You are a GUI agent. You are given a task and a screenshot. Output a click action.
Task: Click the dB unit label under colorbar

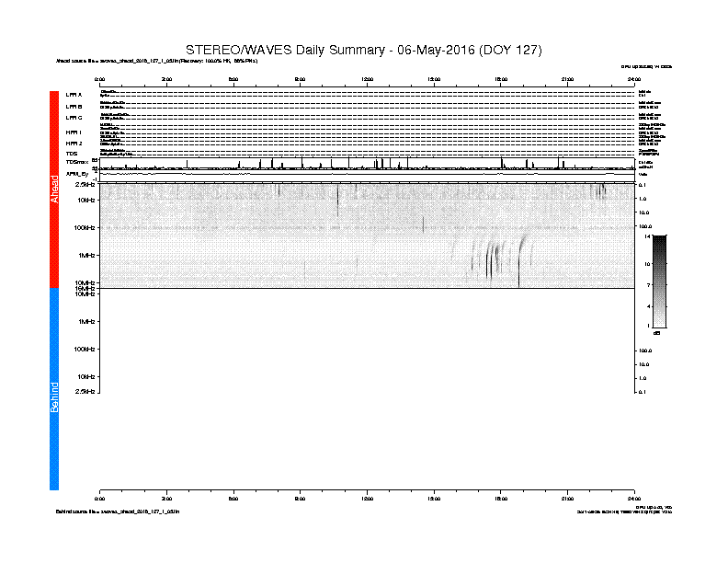pyautogui.click(x=657, y=333)
